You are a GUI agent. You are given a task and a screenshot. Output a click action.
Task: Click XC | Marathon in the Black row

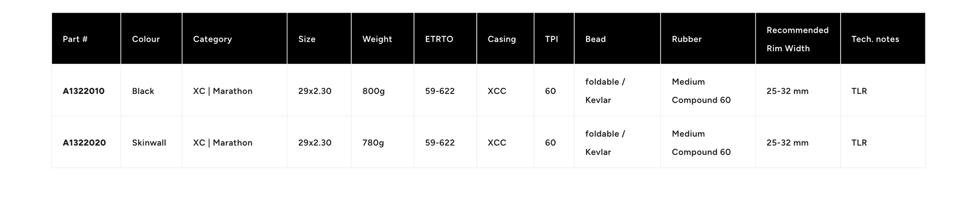coord(223,91)
